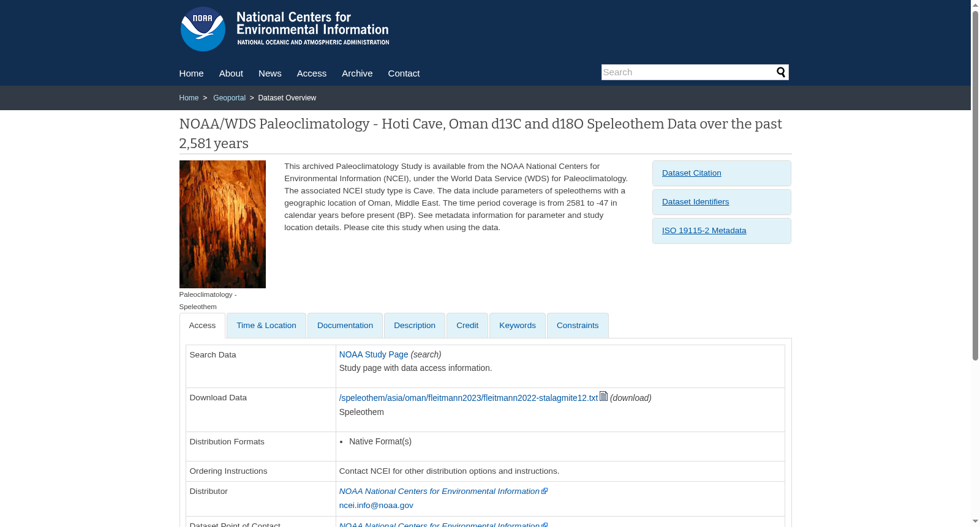Click the scrollbar down arrow
Screen dimensions: 980x527
975,522
